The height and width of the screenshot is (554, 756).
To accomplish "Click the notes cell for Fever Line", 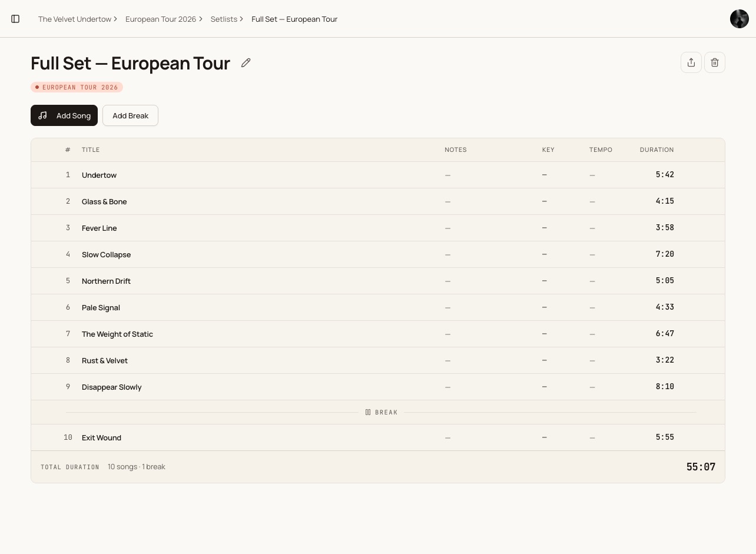I will pos(447,228).
